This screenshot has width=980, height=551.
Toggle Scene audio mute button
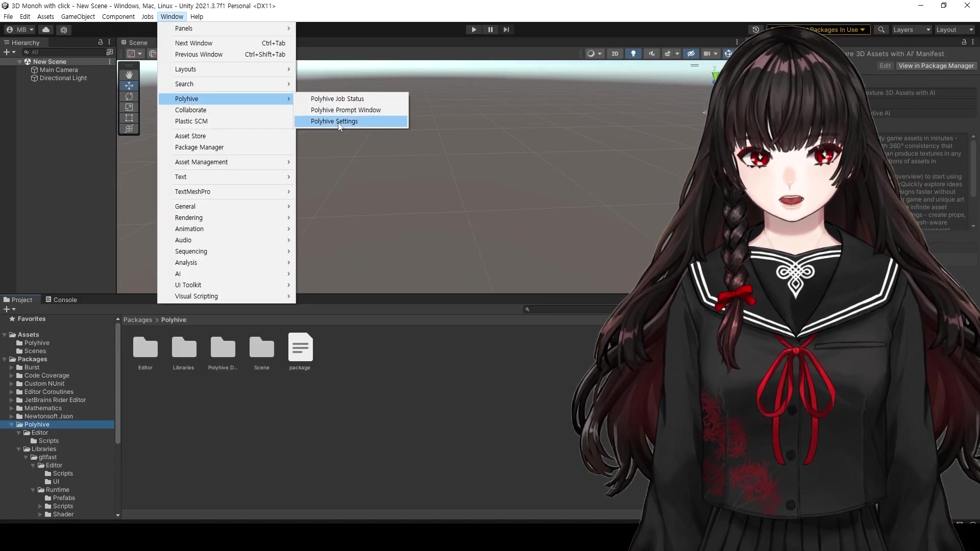click(x=652, y=54)
